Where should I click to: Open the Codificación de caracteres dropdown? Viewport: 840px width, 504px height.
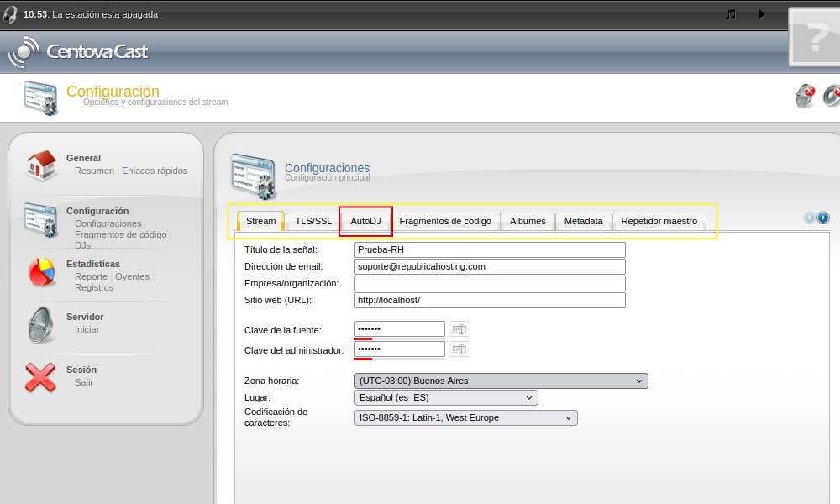pos(466,417)
